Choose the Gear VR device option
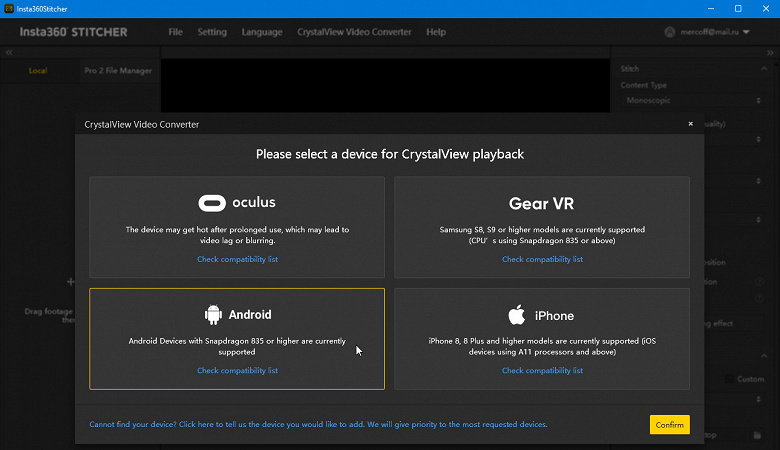Image resolution: width=780 pixels, height=450 pixels. tap(541, 226)
